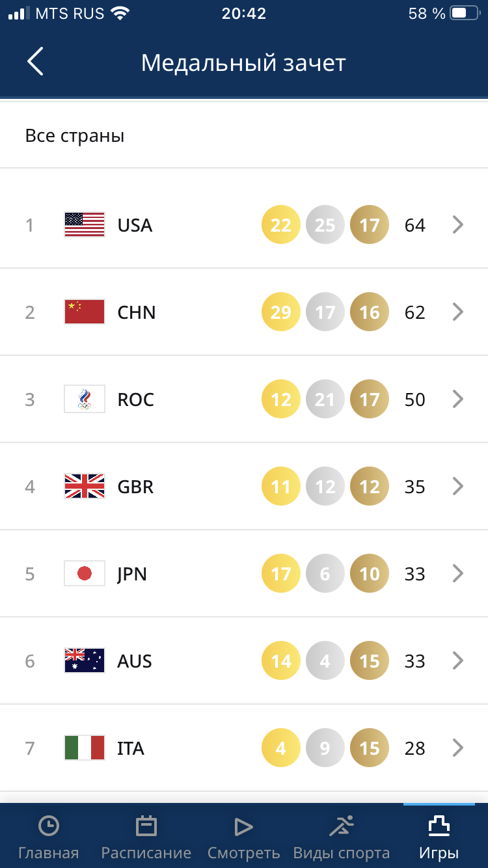Expand ITA medal details chevron
The height and width of the screenshot is (868, 488).
point(458,748)
